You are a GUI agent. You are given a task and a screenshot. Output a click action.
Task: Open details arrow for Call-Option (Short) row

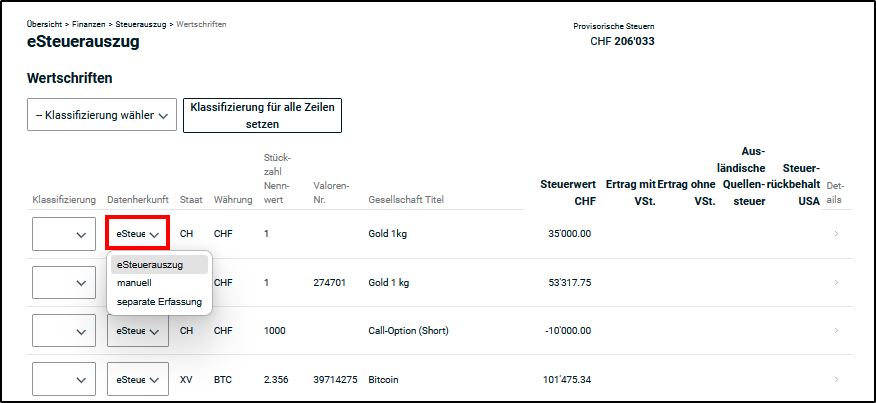836,331
